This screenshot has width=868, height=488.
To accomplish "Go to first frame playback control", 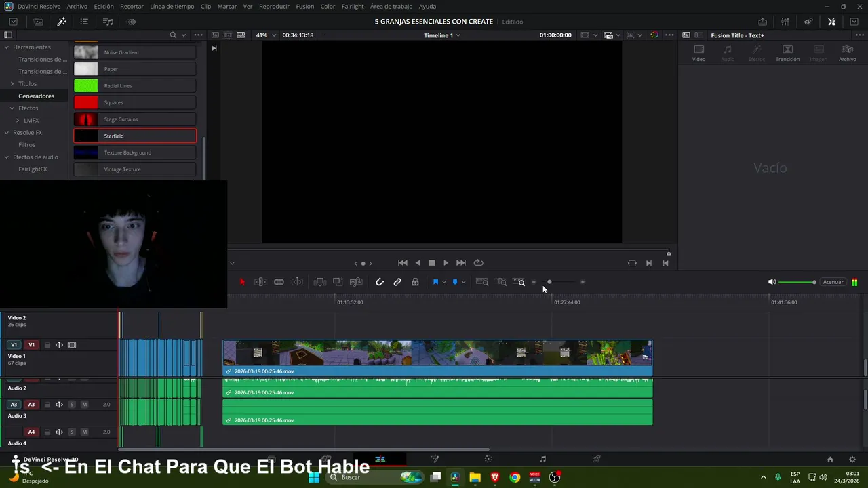I will 403,263.
